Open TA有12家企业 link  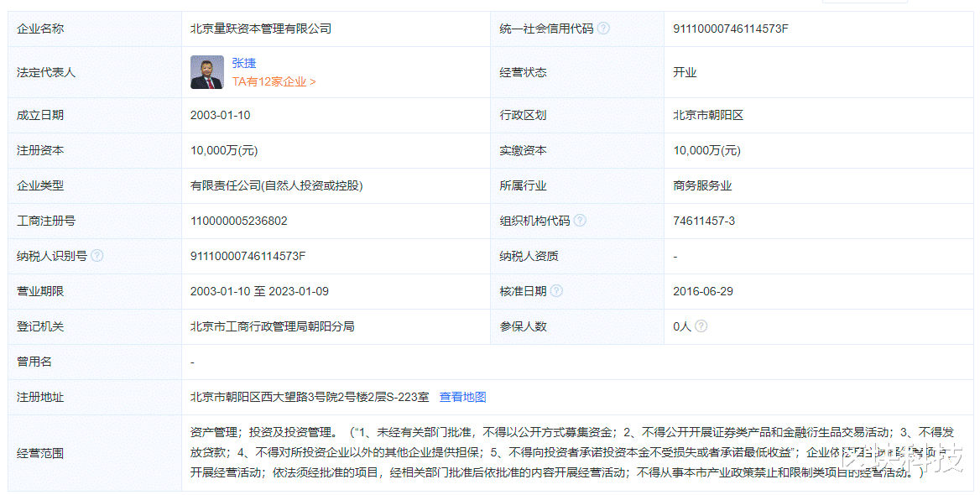click(x=274, y=82)
